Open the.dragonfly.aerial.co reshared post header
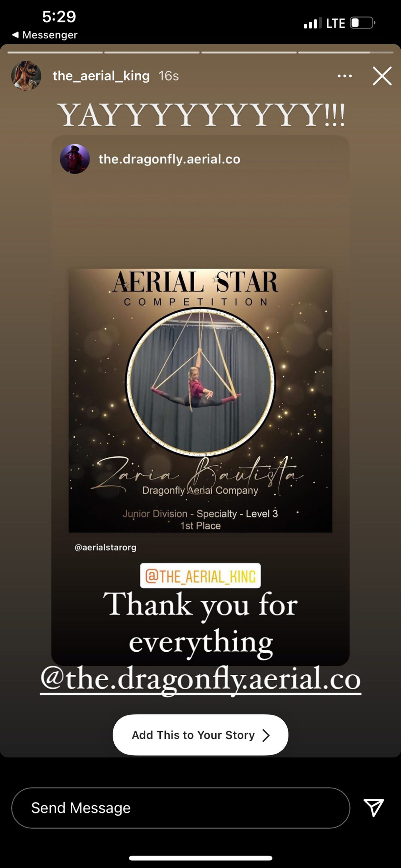The height and width of the screenshot is (868, 401). coord(169,159)
